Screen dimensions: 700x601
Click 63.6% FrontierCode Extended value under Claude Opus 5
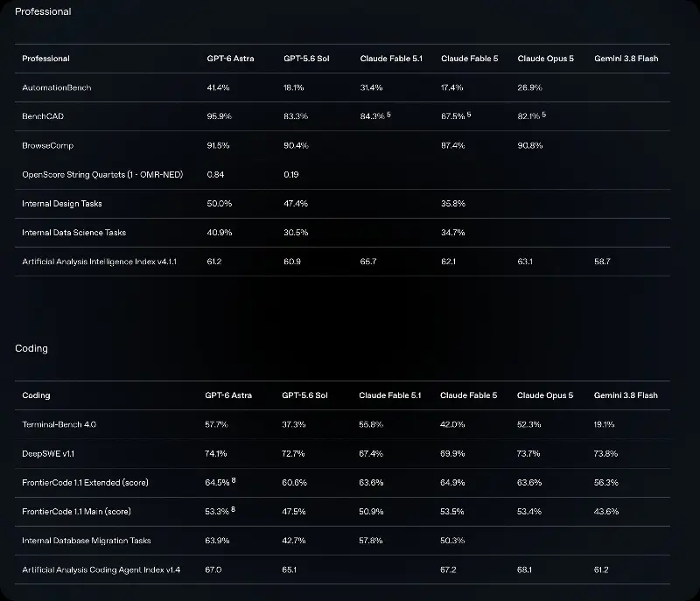[x=529, y=483]
